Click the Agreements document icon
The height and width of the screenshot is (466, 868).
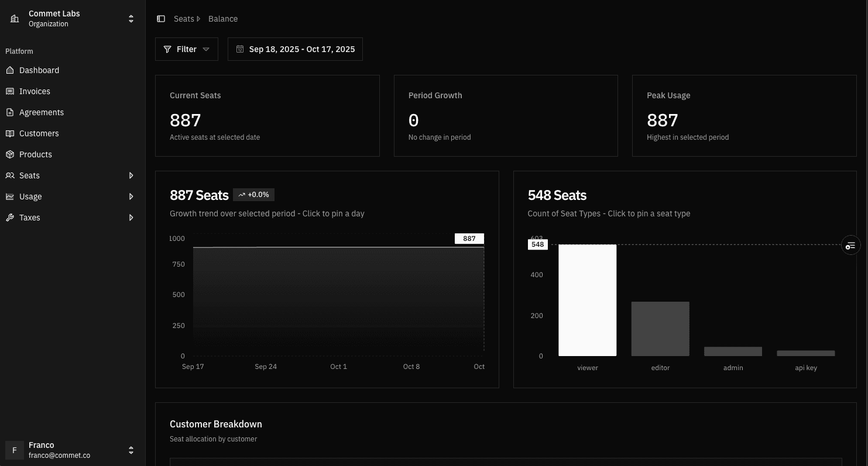pyautogui.click(x=9, y=112)
